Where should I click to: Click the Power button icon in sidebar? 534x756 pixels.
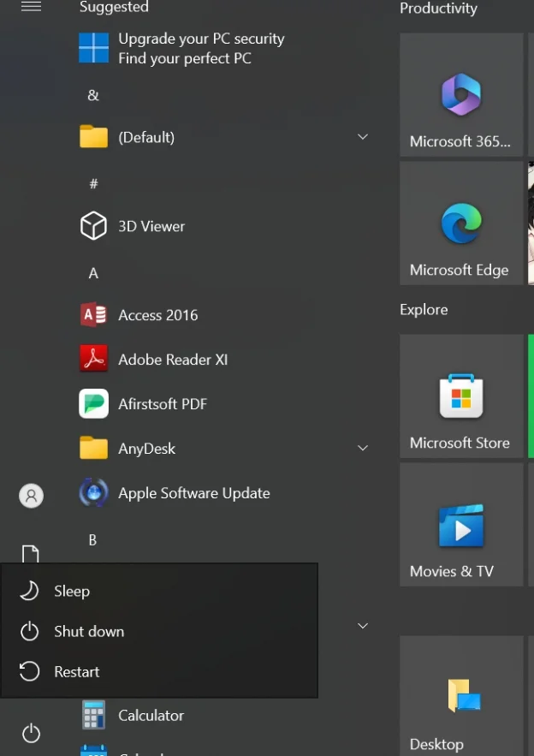[31, 734]
